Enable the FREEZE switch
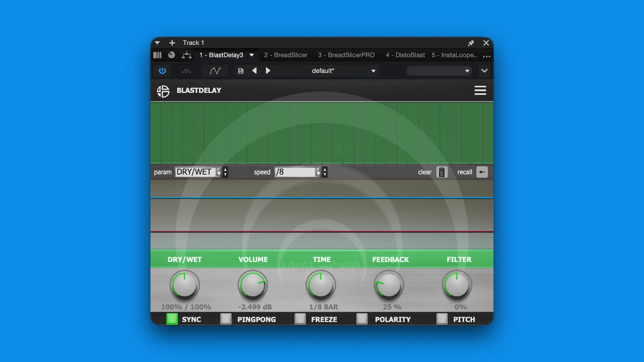The width and height of the screenshot is (644, 362). click(300, 319)
